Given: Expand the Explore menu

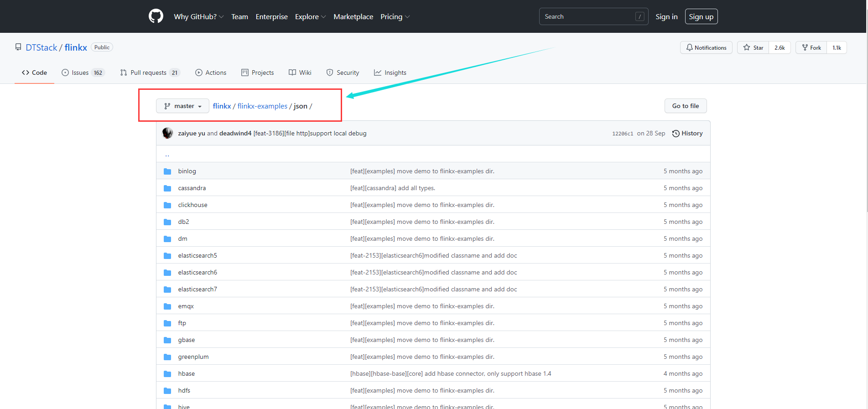Looking at the screenshot, I should tap(310, 16).
